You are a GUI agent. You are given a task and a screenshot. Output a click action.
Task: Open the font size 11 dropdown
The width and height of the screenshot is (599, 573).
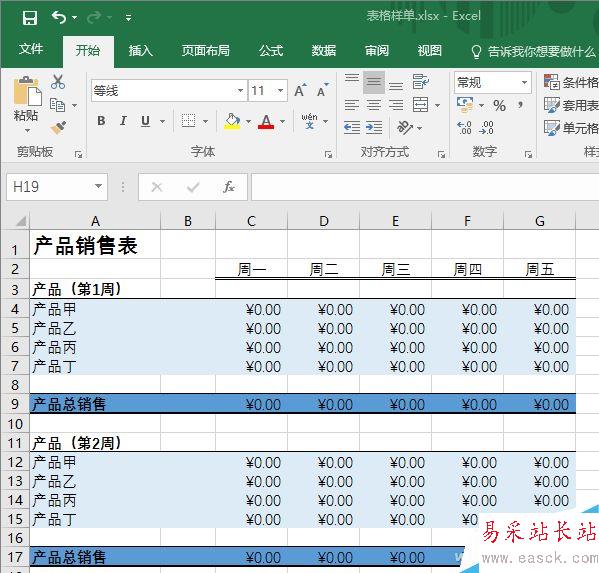(x=280, y=91)
